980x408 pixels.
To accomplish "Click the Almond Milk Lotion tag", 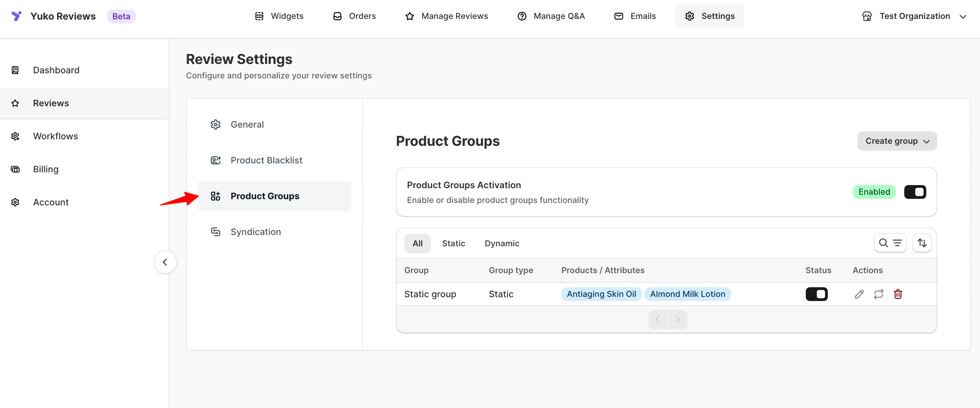I will (687, 294).
